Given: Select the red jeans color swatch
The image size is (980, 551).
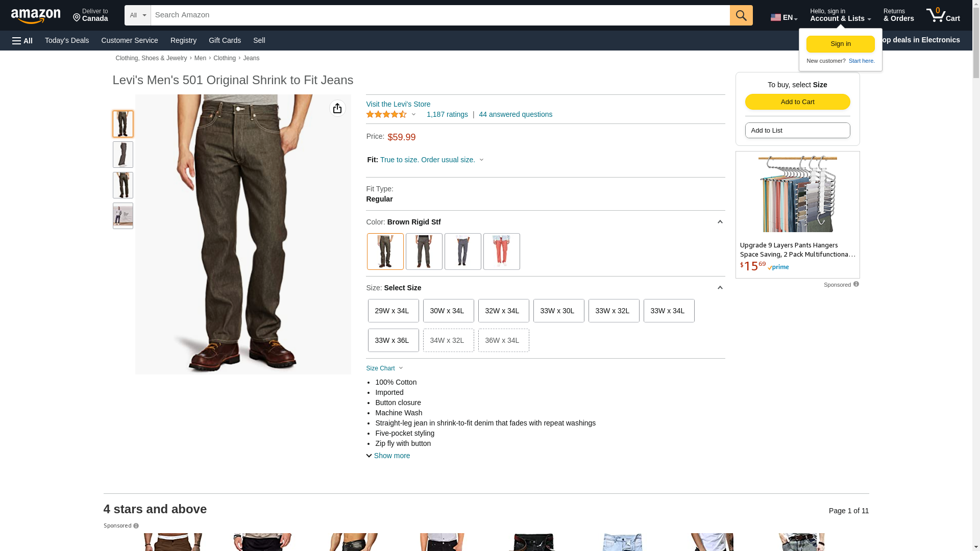Looking at the screenshot, I should point(501,252).
